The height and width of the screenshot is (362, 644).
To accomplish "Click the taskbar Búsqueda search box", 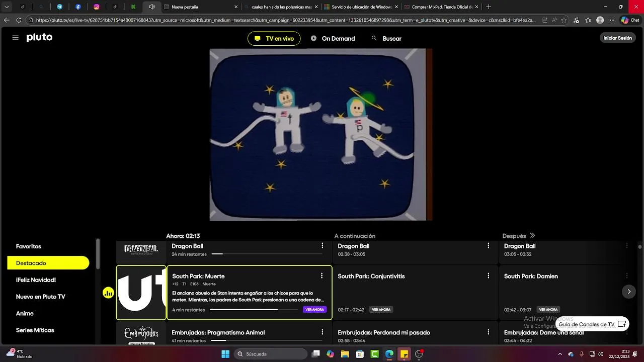I will 271,354.
